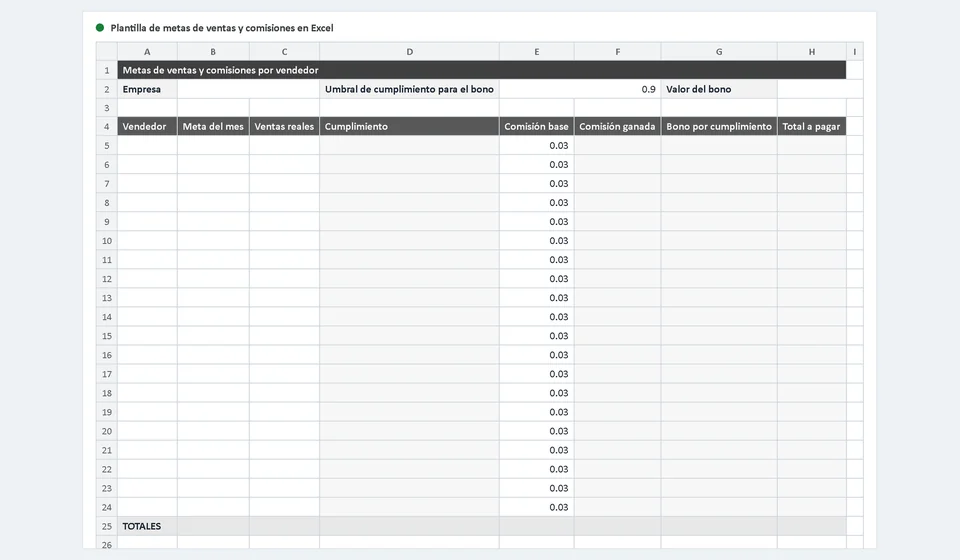The width and height of the screenshot is (960, 560).
Task: Click the 'Bono por cumplimiento' column heading
Action: coord(719,126)
